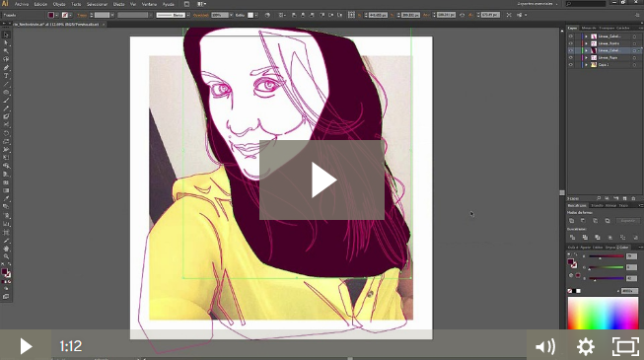
Task: Select the Lasso tool
Action: tap(6, 59)
